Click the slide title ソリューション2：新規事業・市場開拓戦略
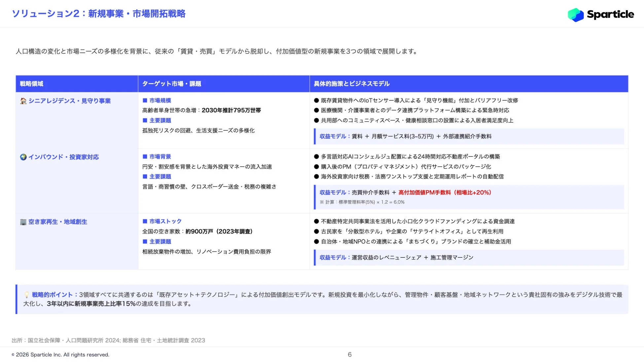This screenshot has height=362, width=644. pyautogui.click(x=99, y=14)
